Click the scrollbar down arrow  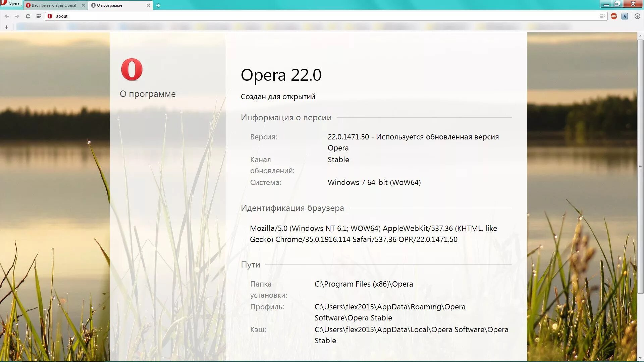tap(640, 358)
